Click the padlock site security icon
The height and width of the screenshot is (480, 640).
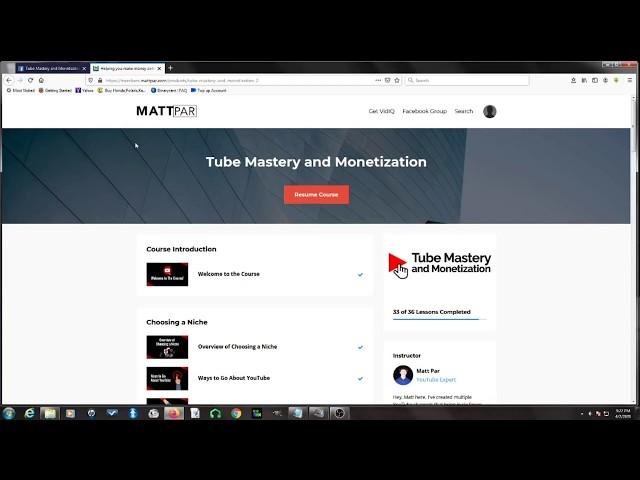(x=100, y=80)
